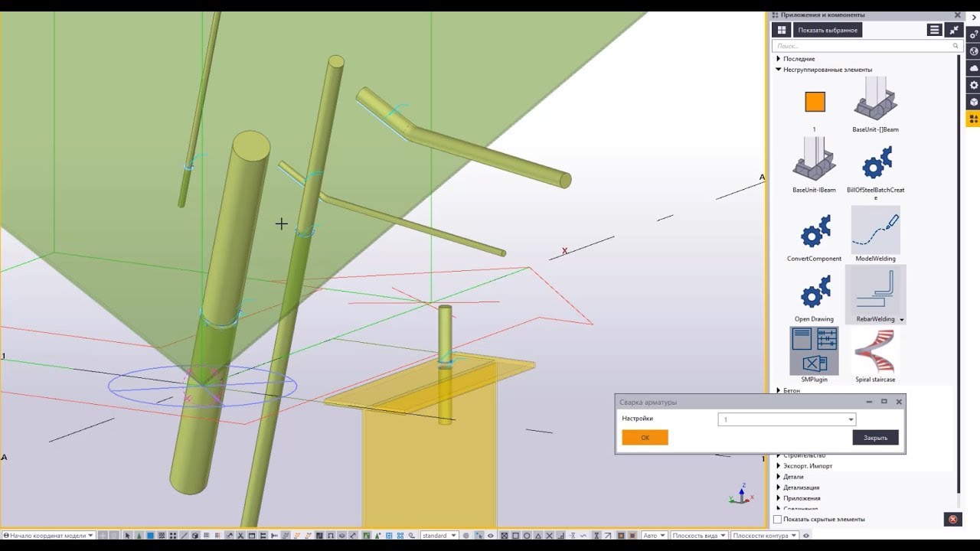Select the orange square component '1'

click(815, 102)
